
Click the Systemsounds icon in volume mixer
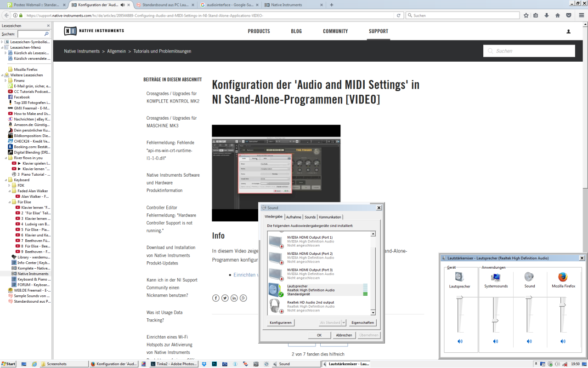(x=496, y=277)
